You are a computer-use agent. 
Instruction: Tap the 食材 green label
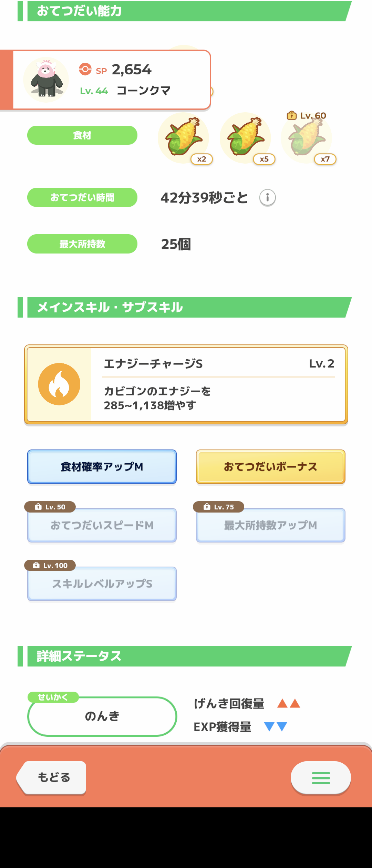coord(82,135)
